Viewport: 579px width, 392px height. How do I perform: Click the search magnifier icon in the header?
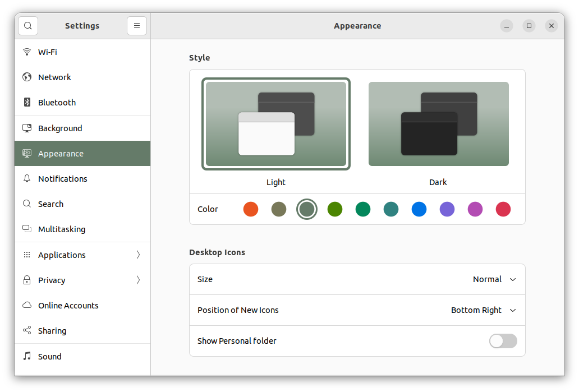tap(28, 26)
